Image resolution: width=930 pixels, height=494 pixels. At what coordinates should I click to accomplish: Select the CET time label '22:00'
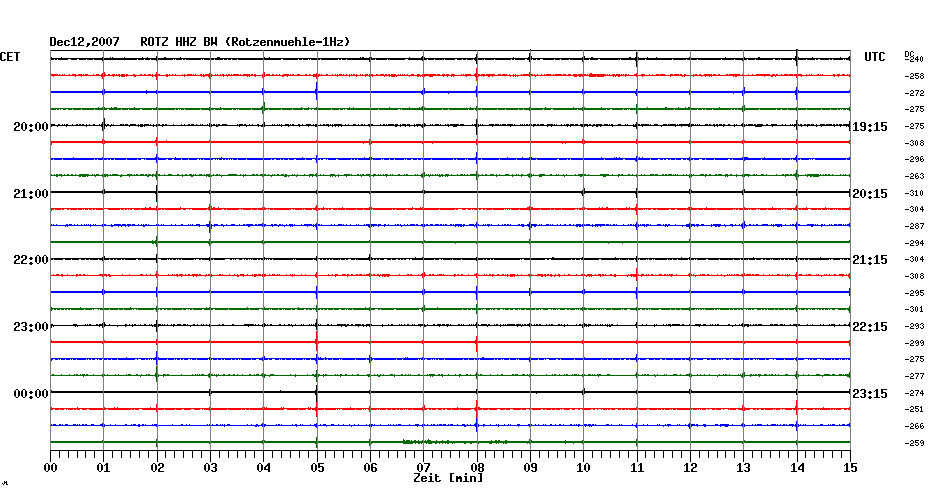31,260
